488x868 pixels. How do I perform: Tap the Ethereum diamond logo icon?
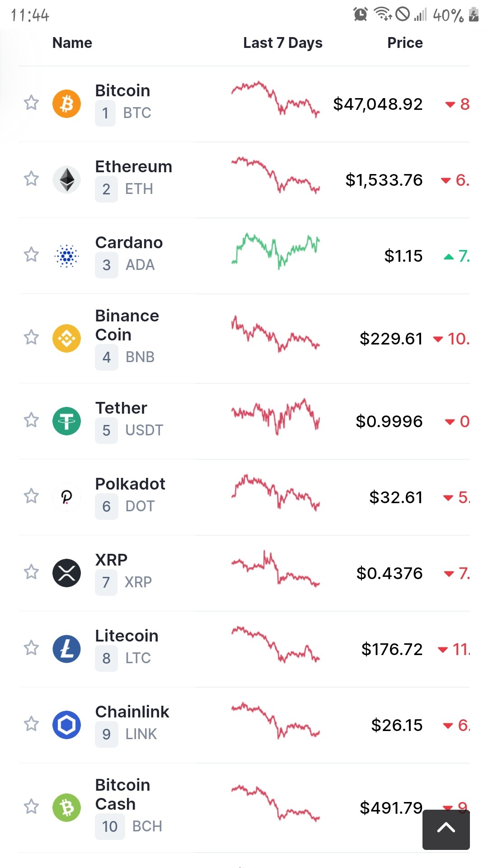[66, 179]
